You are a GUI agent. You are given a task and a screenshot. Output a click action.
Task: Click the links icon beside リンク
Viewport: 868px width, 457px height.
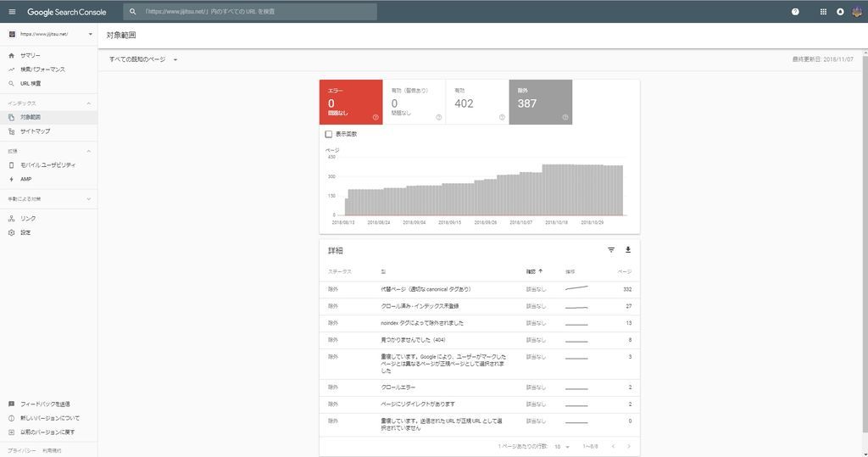click(11, 219)
